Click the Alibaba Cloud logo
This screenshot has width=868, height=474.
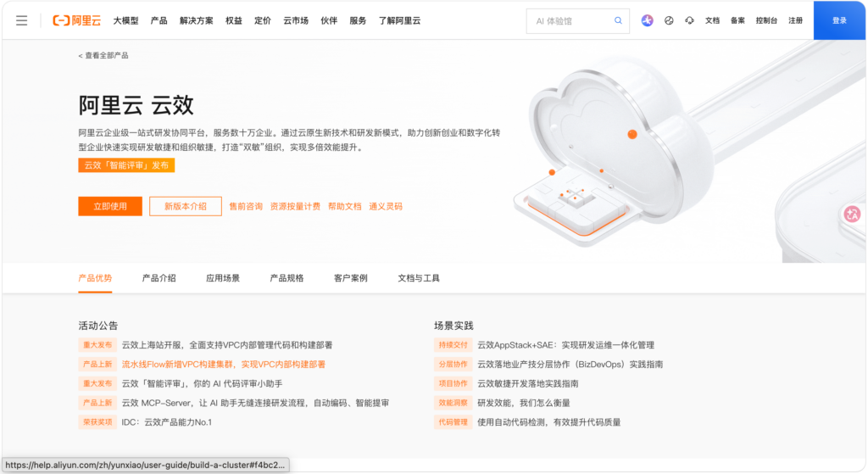click(x=77, y=20)
